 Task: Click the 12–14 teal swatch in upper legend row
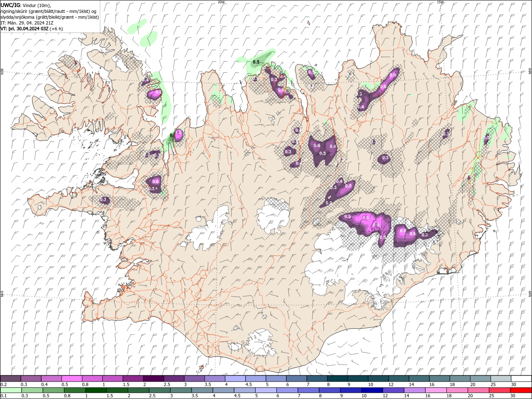coord(399,379)
